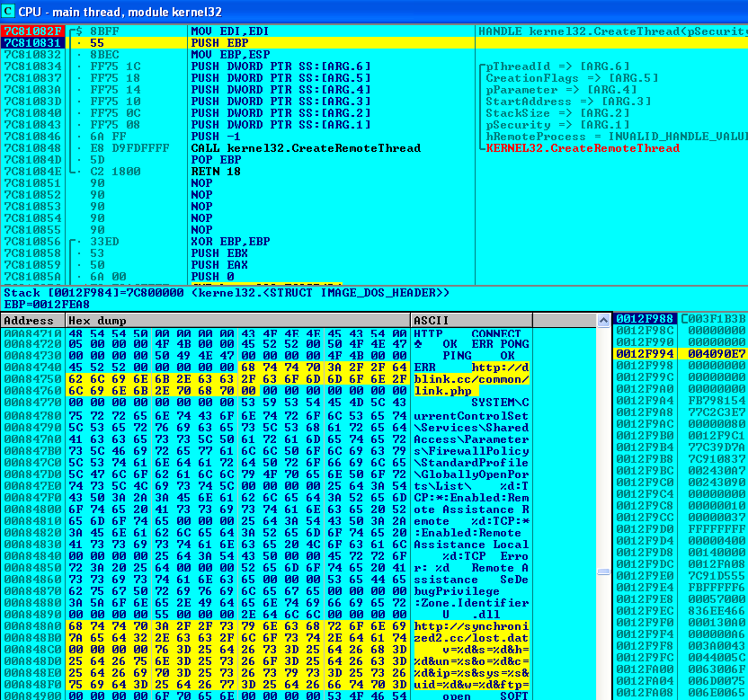Screen dimensions: 748x700
Task: Click stack value 004090E7
Action: pos(716,354)
